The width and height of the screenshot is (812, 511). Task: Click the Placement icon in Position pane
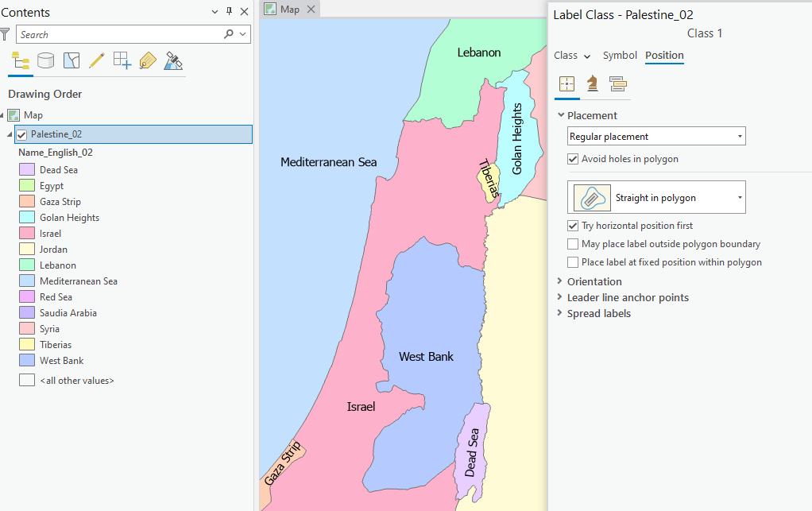[567, 83]
